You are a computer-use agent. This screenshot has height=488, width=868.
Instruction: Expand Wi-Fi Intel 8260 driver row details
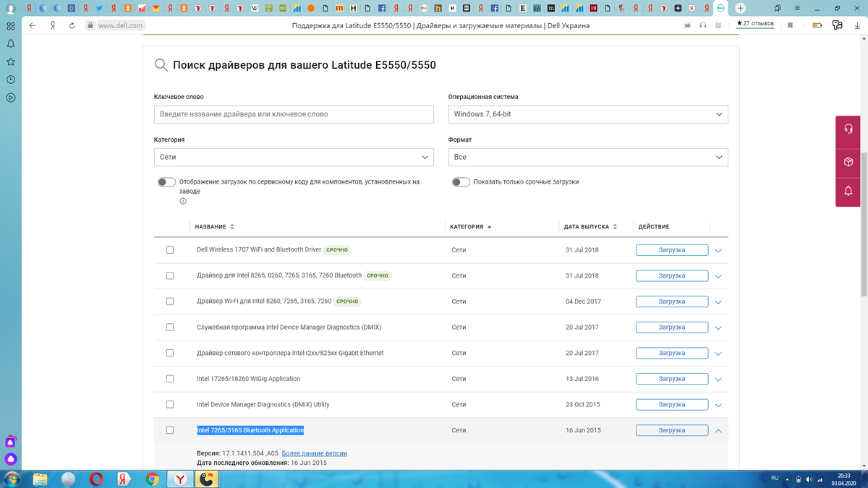pyautogui.click(x=718, y=302)
